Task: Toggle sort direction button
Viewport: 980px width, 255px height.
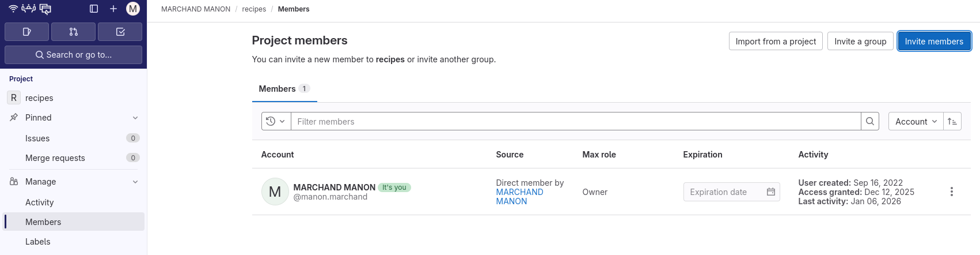Action: 952,121
